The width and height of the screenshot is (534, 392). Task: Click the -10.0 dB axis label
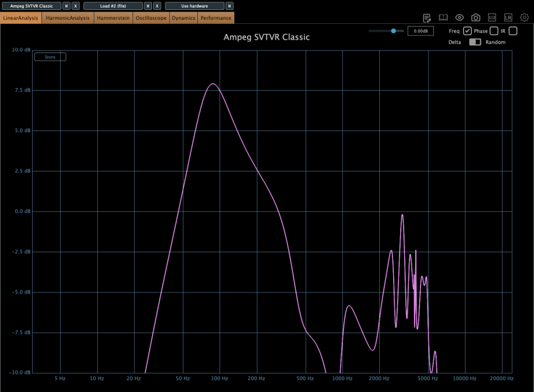19,372
